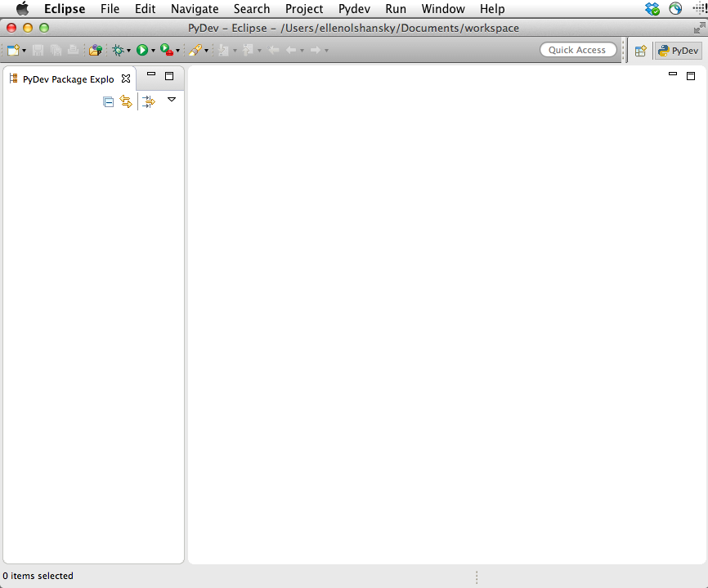Open the Package Explorer view menu triangle
The height and width of the screenshot is (588, 708).
click(x=172, y=100)
